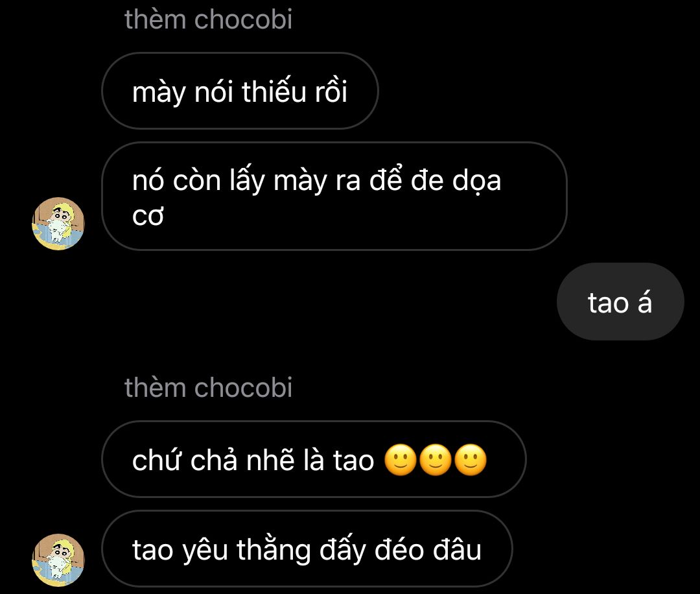Click the word 'cơ' on the second line

148,216
